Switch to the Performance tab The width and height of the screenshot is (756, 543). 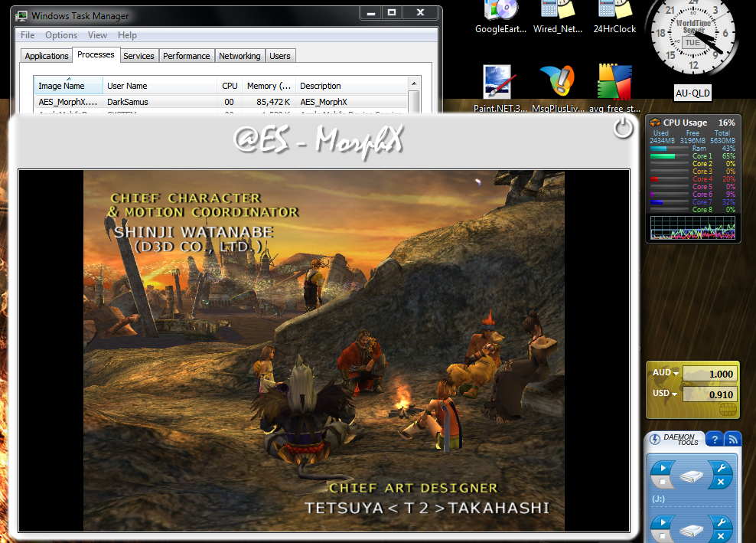pos(186,56)
